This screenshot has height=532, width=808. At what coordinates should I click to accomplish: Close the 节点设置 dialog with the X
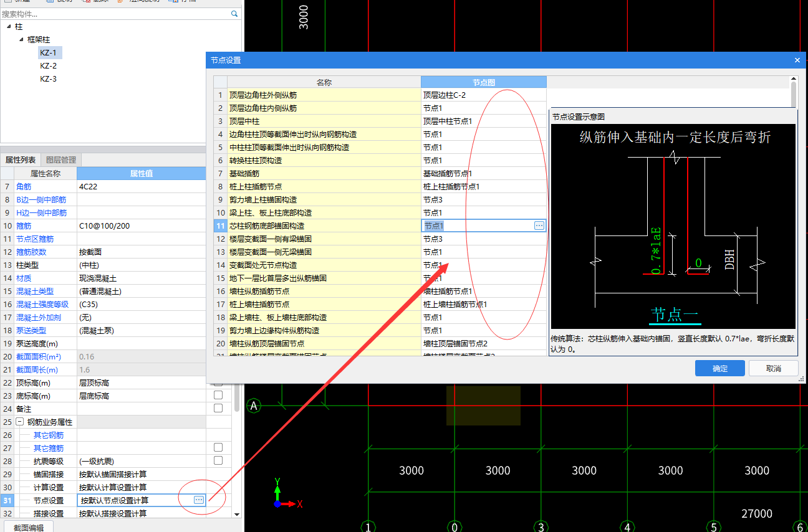click(x=797, y=60)
